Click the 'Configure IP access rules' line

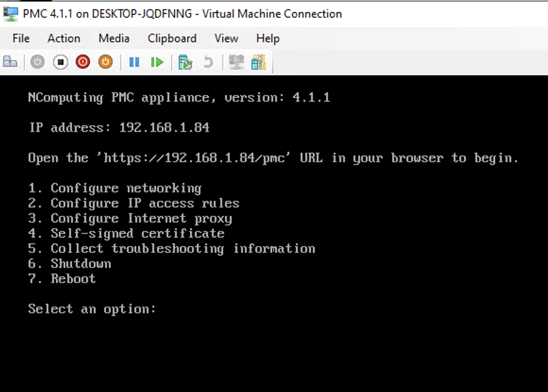(134, 204)
